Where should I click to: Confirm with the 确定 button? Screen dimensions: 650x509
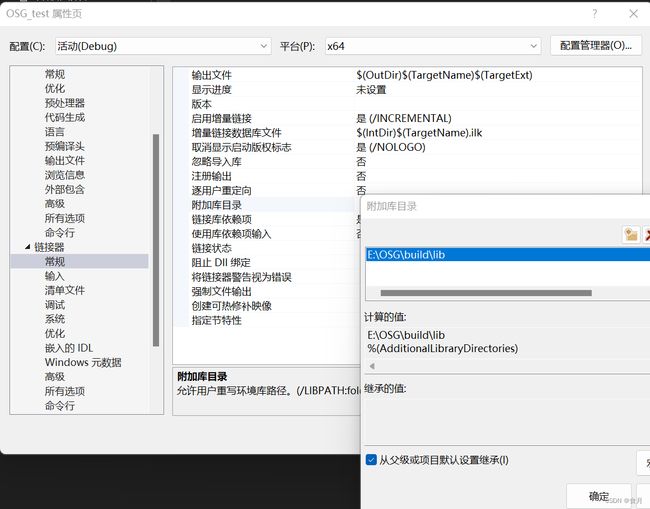click(599, 496)
